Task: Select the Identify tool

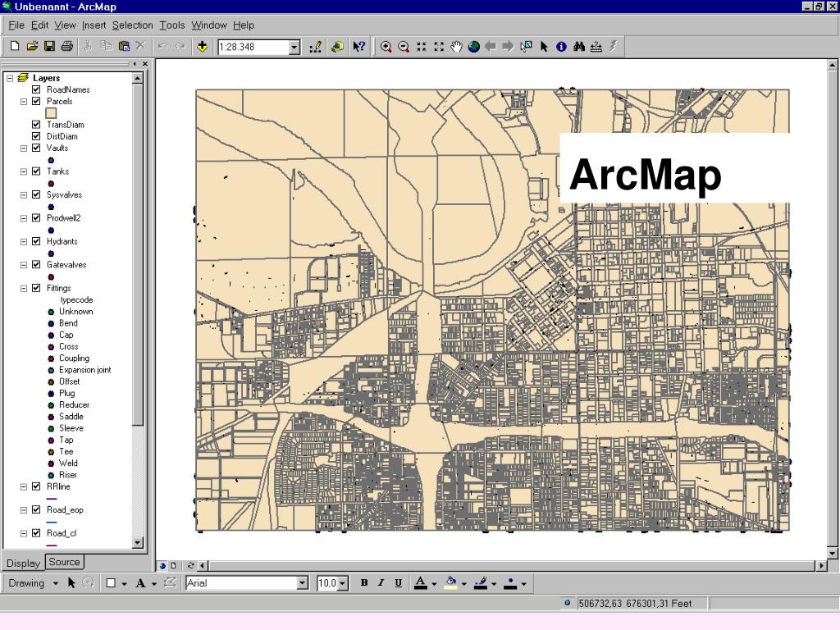Action: coord(561,47)
